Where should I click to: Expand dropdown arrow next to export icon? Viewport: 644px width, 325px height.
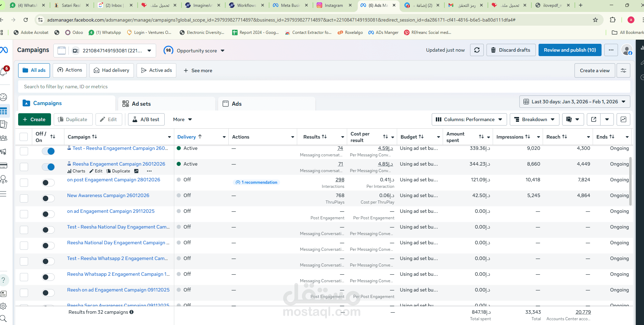607,119
